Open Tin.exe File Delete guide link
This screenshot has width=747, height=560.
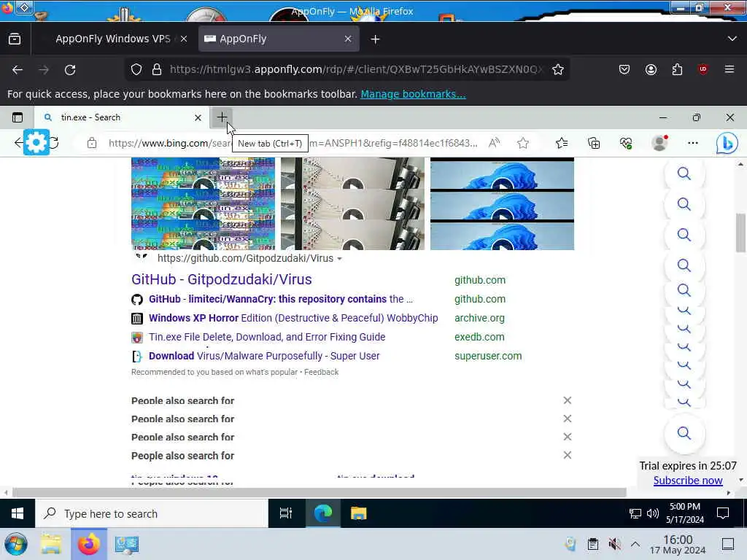267,337
